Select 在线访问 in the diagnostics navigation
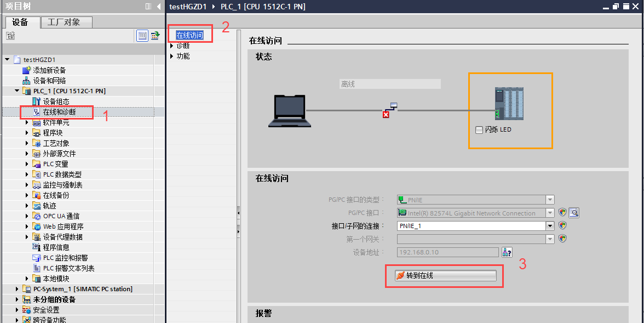The height and width of the screenshot is (323, 644). pos(189,33)
